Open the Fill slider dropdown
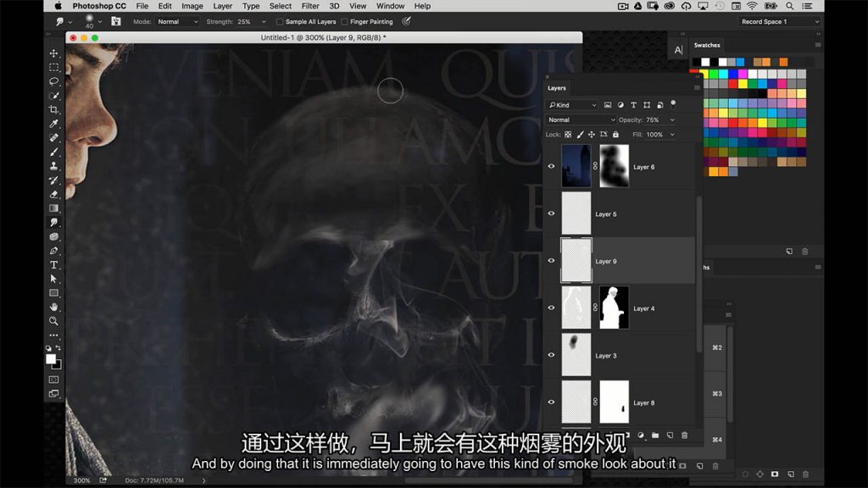Viewport: 868px width, 488px height. (672, 135)
